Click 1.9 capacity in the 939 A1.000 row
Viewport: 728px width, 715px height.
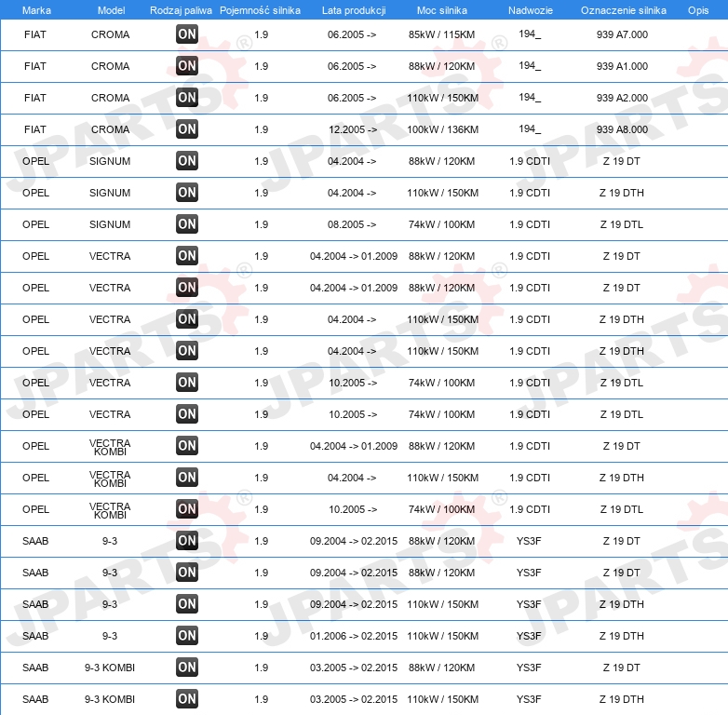point(262,66)
